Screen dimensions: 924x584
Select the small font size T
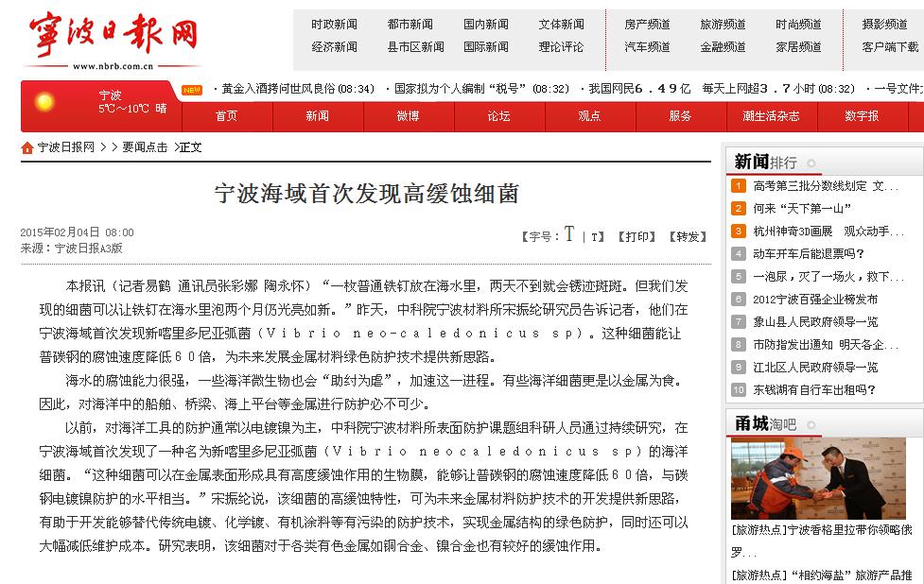coord(595,237)
